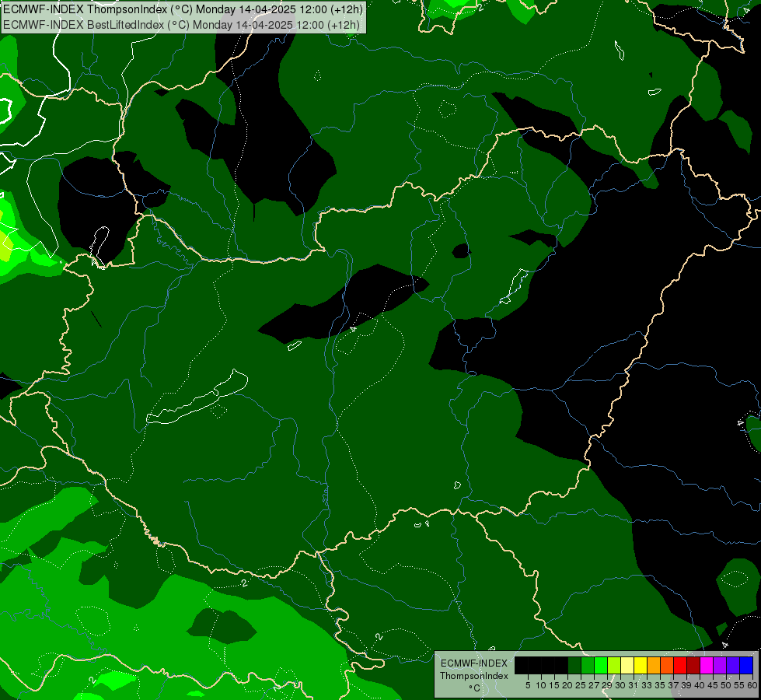The height and width of the screenshot is (700, 761).
Task: Click the legend tick value 29
Action: point(607,685)
